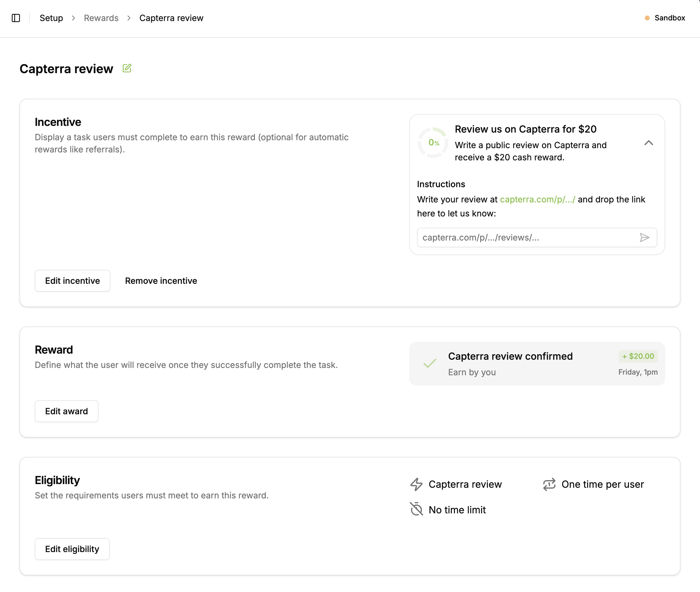Click the 'Eligibility' section heading
The height and width of the screenshot is (592, 700).
[57, 480]
